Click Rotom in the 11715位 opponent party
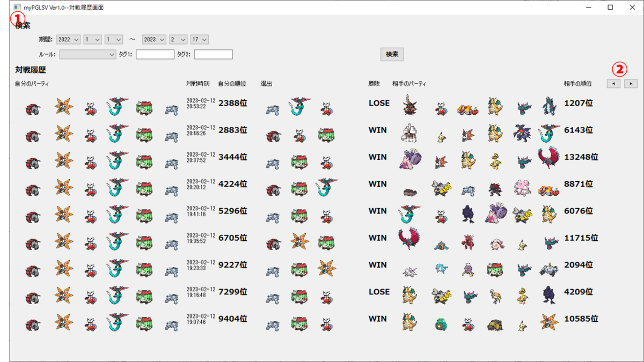Viewport: 644px width, 362px height. (441, 246)
